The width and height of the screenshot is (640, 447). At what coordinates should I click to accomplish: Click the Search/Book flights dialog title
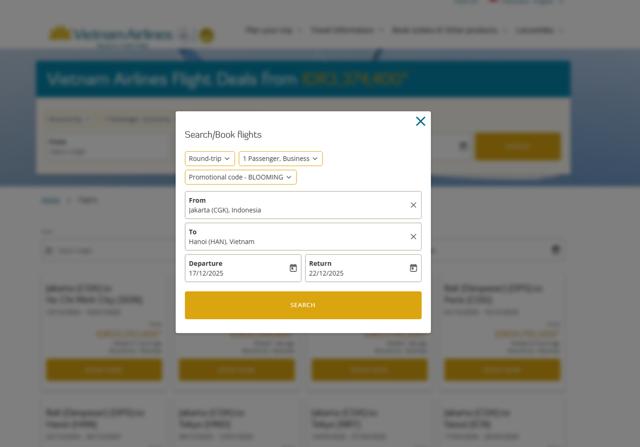[223, 135]
